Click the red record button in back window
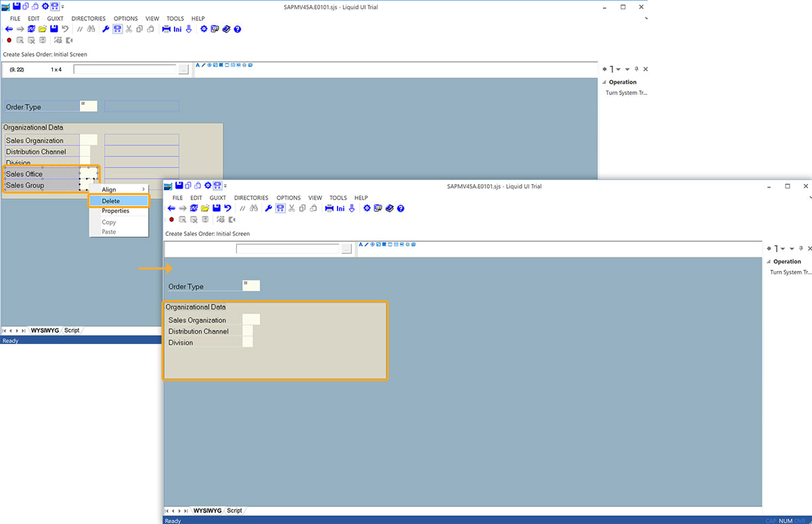The width and height of the screenshot is (812, 524). pos(9,40)
